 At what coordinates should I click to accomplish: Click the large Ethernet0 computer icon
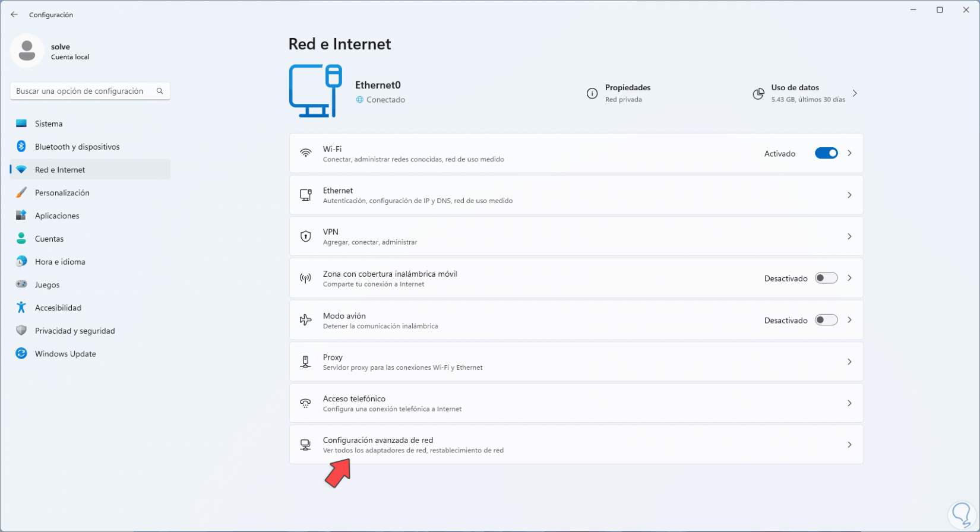[x=315, y=91]
